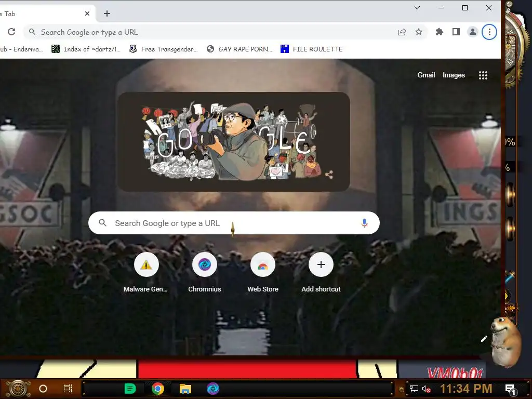This screenshot has height=399, width=532.
Task: Launch Chromnius from the taskbar
Action: click(212, 389)
